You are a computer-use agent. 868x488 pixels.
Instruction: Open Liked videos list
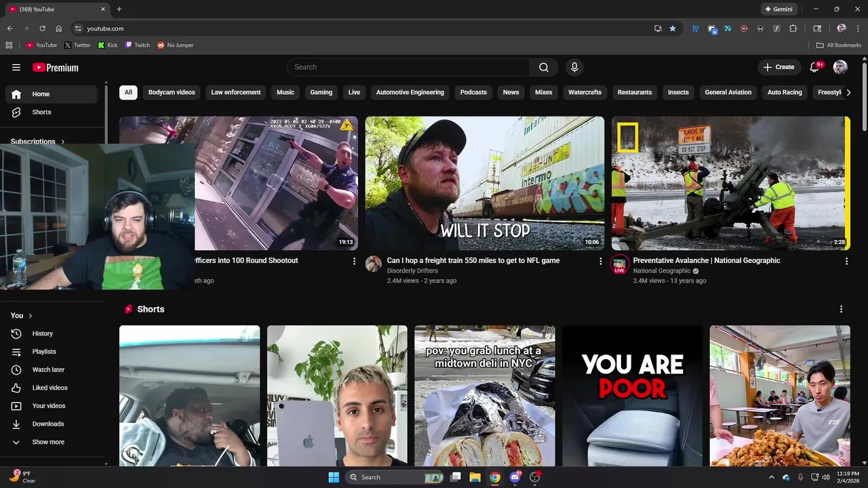[52, 388]
